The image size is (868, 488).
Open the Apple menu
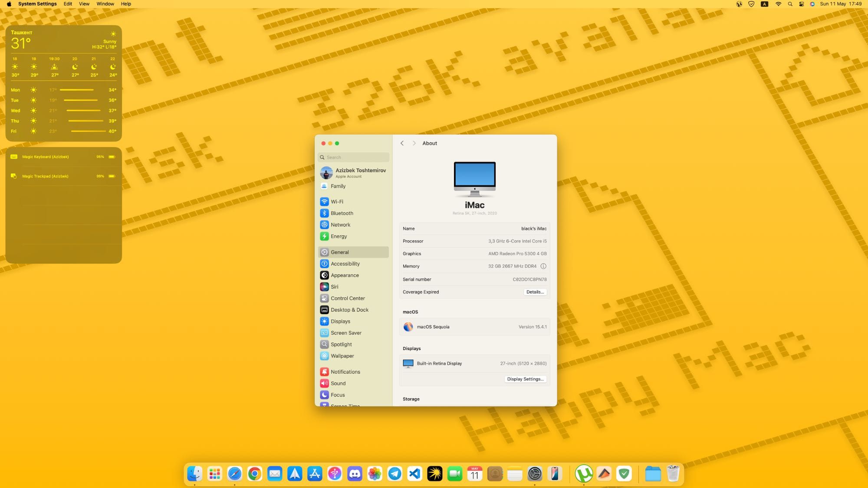pyautogui.click(x=9, y=4)
